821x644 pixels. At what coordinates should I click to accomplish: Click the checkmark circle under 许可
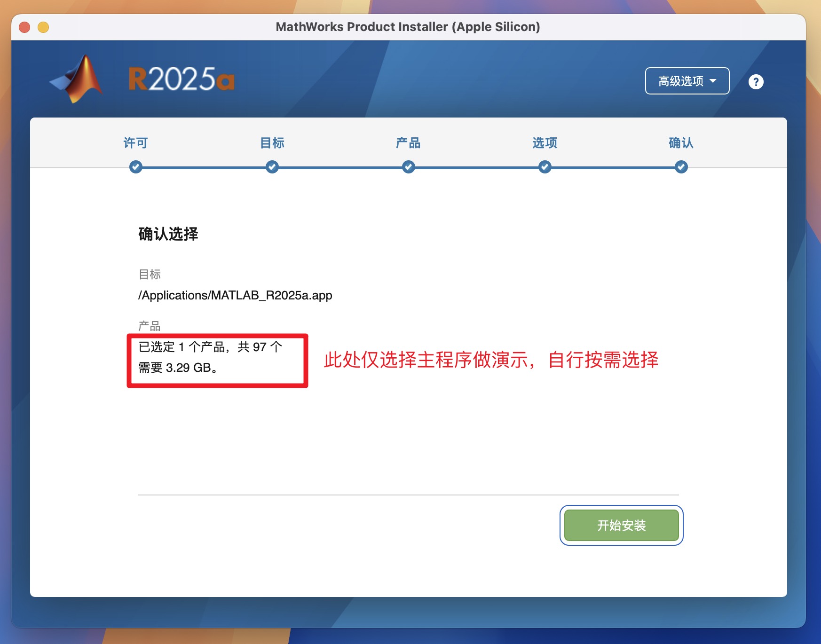click(x=135, y=167)
